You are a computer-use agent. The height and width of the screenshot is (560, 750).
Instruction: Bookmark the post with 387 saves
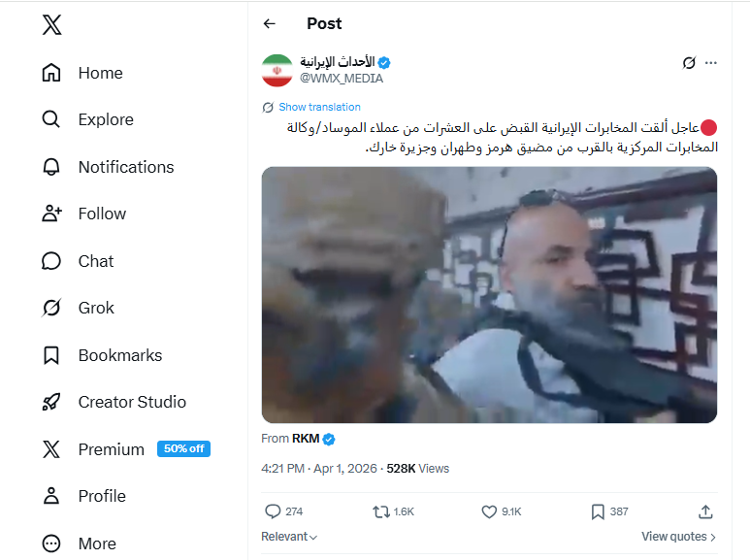coord(599,511)
